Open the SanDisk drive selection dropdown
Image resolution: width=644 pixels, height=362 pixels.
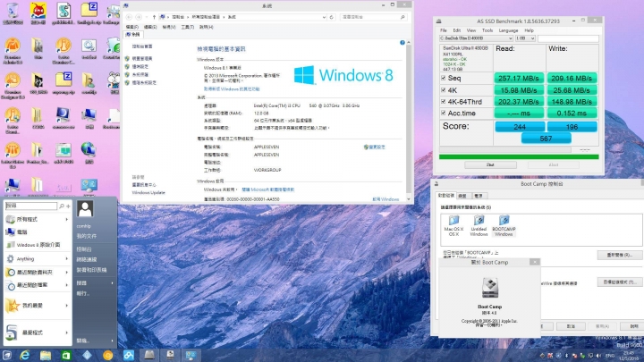(x=476, y=38)
